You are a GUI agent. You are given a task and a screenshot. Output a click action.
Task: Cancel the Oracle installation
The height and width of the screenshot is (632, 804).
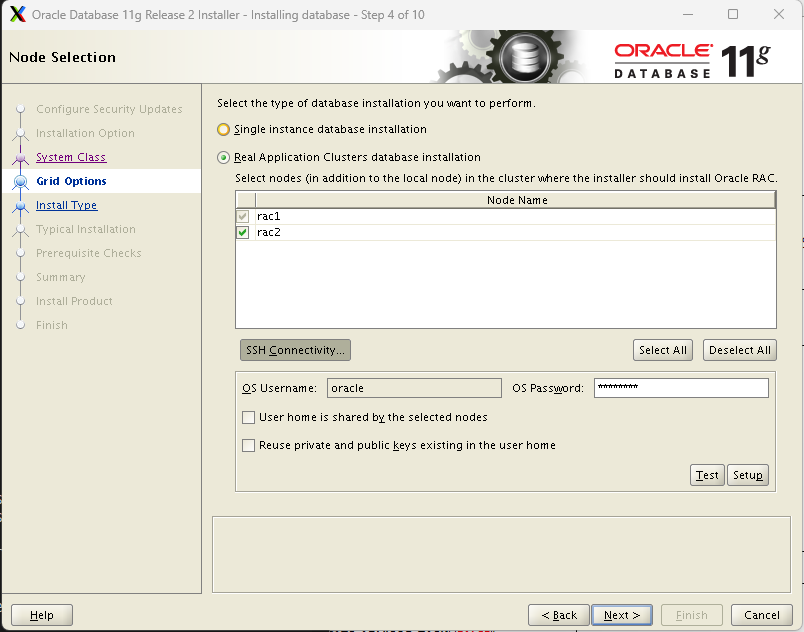click(x=761, y=615)
